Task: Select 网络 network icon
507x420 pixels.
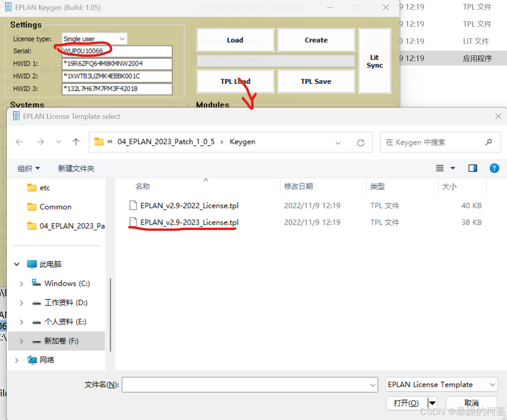Action: (32, 360)
